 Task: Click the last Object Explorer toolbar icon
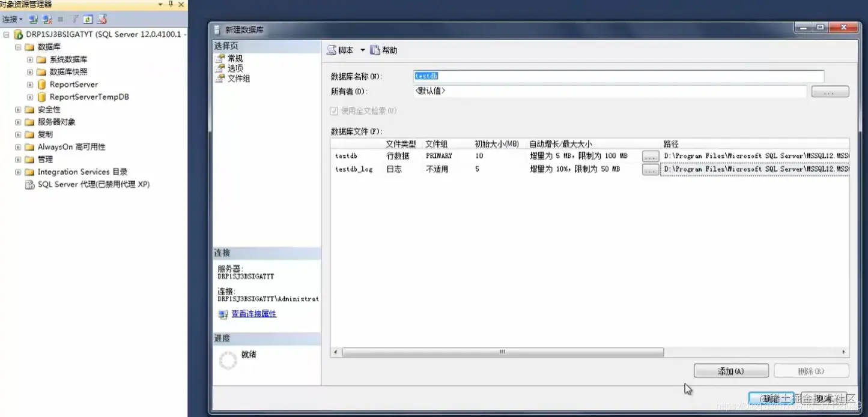tap(102, 20)
